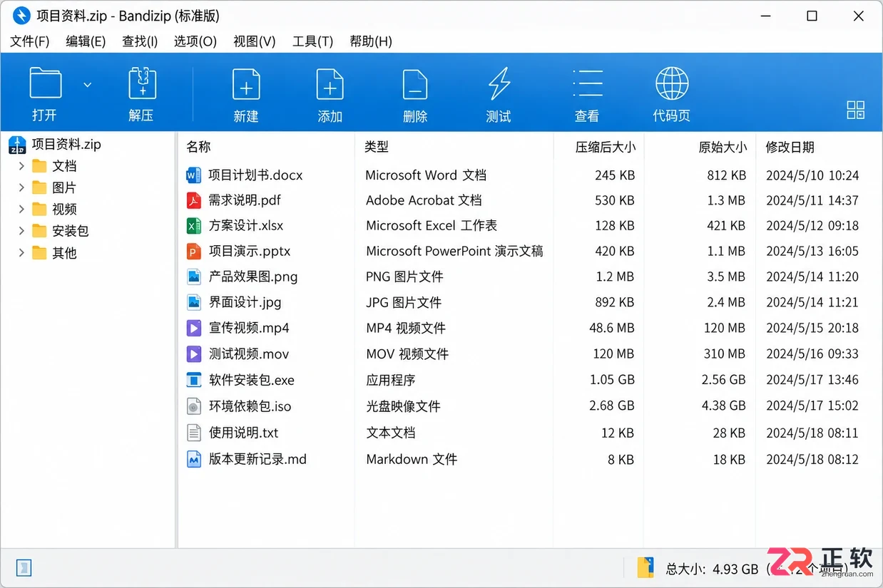Select the file name 软件安装包.exe
Viewport: 883px width, 588px height.
point(252,380)
